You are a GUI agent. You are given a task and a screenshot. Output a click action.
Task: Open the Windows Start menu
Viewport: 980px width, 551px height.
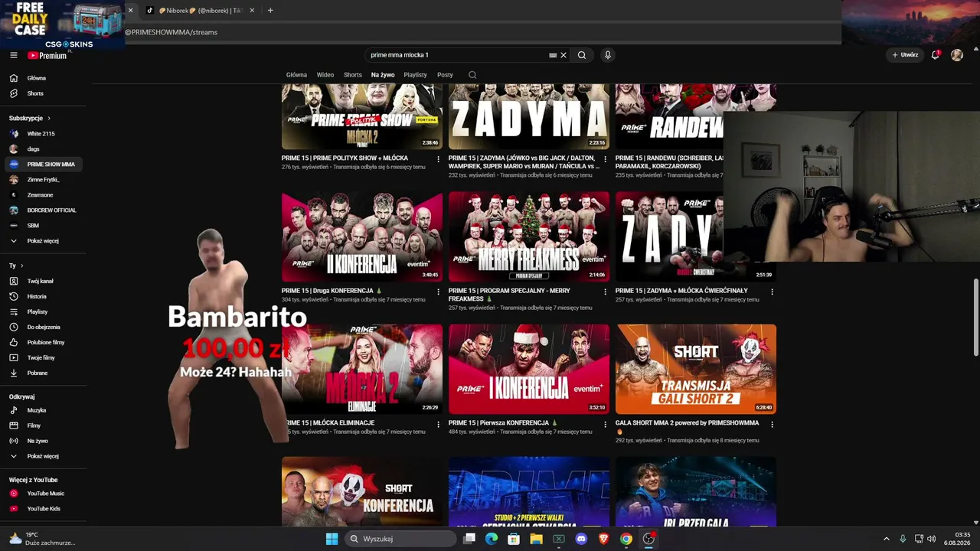(332, 539)
